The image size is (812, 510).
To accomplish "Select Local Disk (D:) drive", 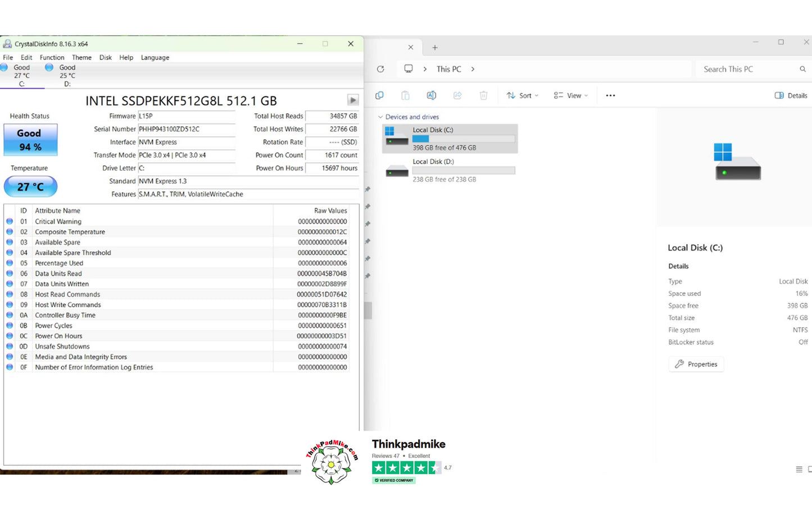I will (450, 170).
